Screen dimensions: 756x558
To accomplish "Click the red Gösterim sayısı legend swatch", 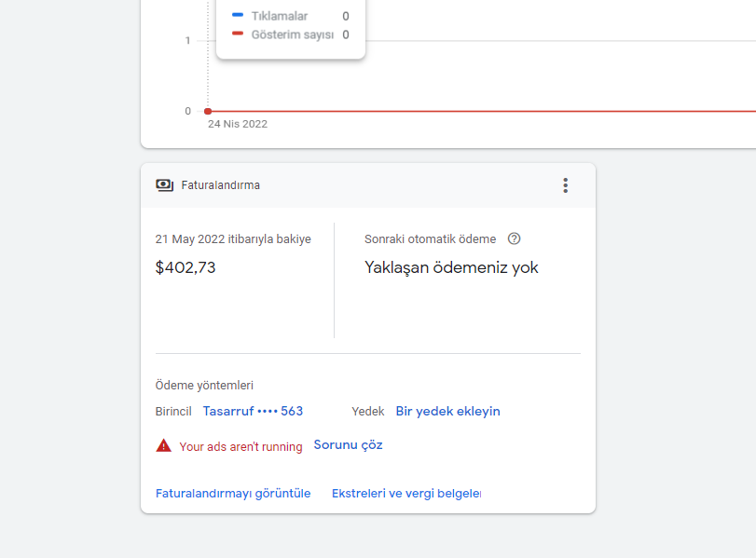I will (x=238, y=34).
